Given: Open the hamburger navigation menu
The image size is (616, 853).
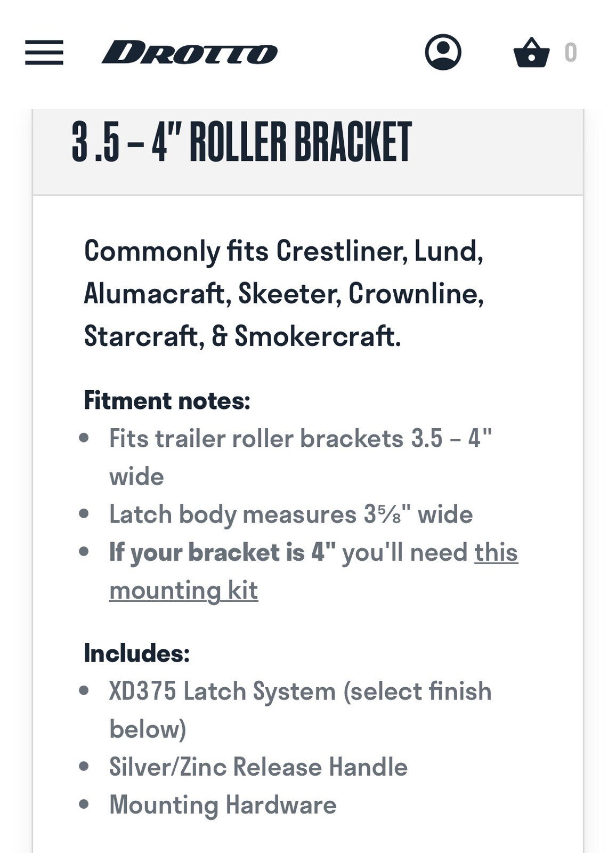Looking at the screenshot, I should tap(44, 52).
